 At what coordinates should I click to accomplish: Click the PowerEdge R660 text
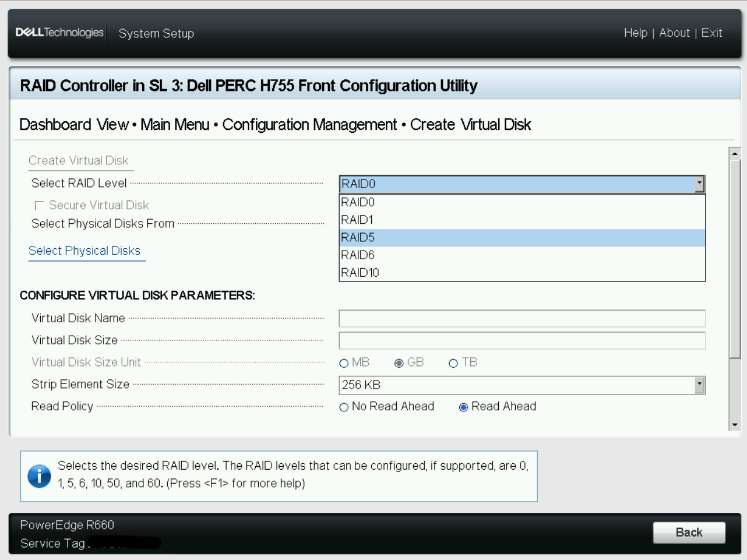(67, 525)
